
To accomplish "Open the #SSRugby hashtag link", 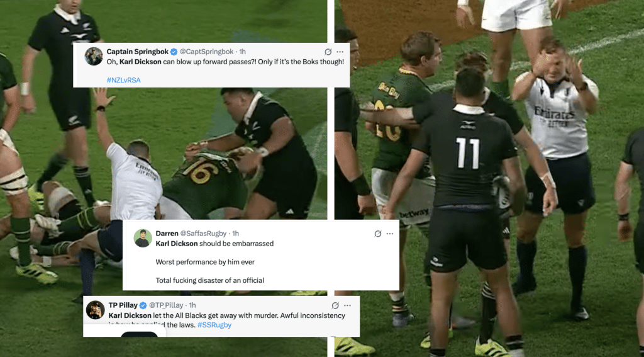I will pyautogui.click(x=214, y=325).
